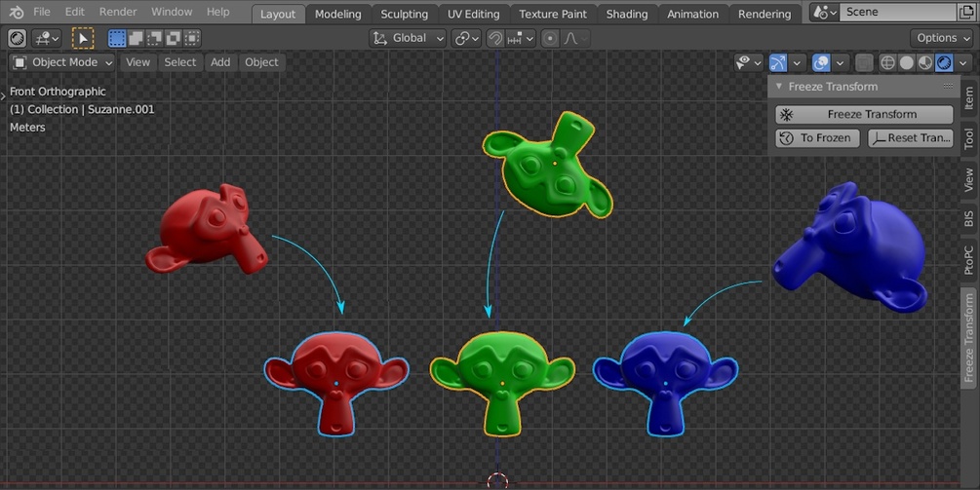Image resolution: width=980 pixels, height=490 pixels.
Task: Click the Scene name field
Action: coord(897,12)
